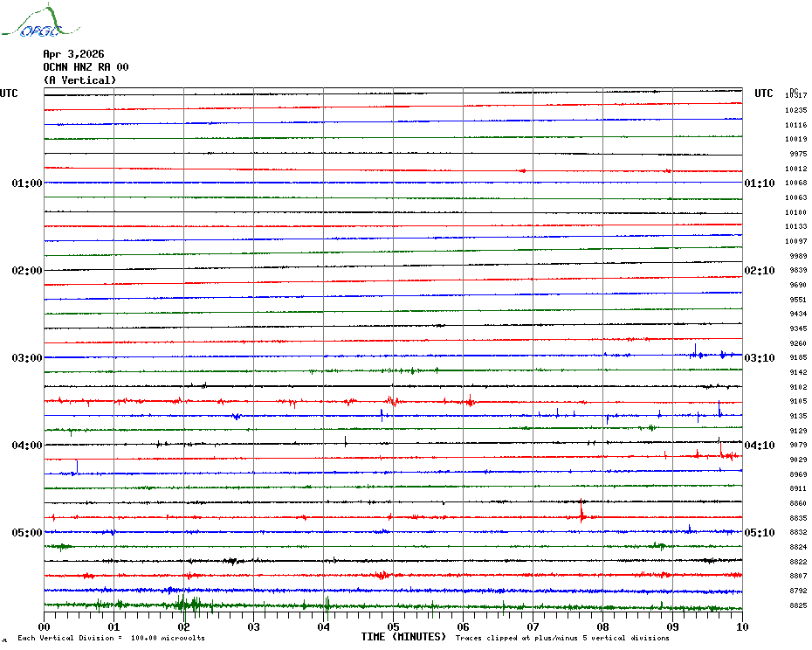Select the date text "Apr 3,2026"
The width and height of the screenshot is (812, 650).
pyautogui.click(x=73, y=54)
